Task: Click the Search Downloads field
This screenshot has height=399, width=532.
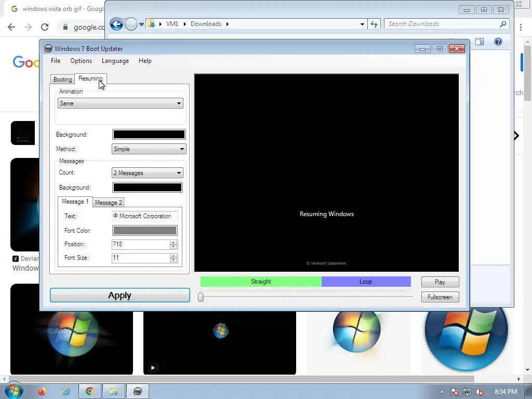Action: pyautogui.click(x=442, y=24)
